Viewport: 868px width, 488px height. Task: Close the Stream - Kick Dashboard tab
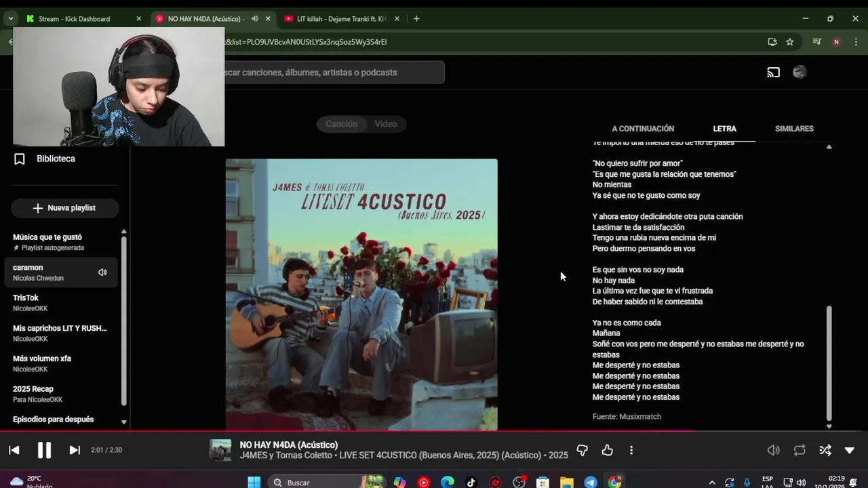click(x=139, y=19)
